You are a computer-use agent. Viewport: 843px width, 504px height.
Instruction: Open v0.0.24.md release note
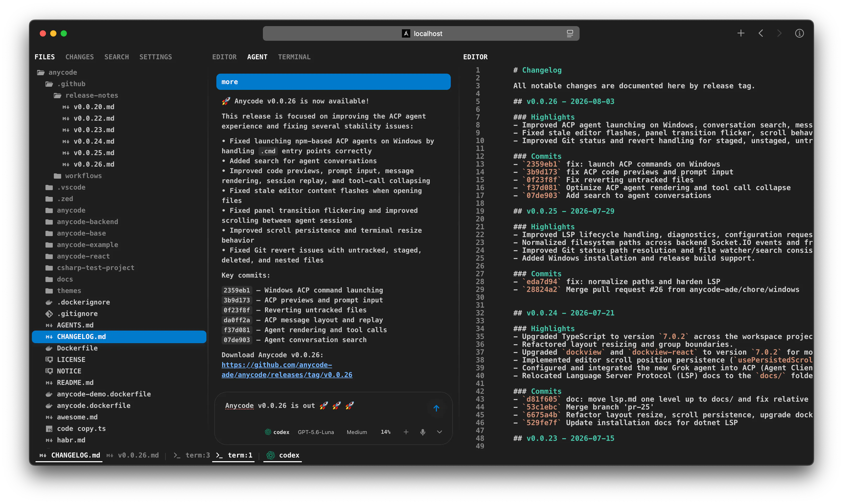pos(89,141)
